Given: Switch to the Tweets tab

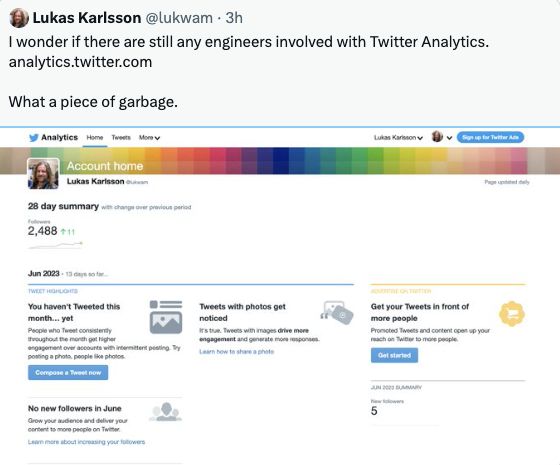Looking at the screenshot, I should click(121, 138).
